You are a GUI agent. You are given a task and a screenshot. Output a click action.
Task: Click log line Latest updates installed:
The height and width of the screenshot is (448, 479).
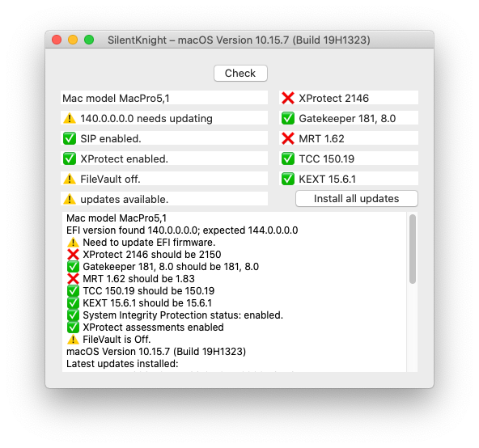click(122, 364)
